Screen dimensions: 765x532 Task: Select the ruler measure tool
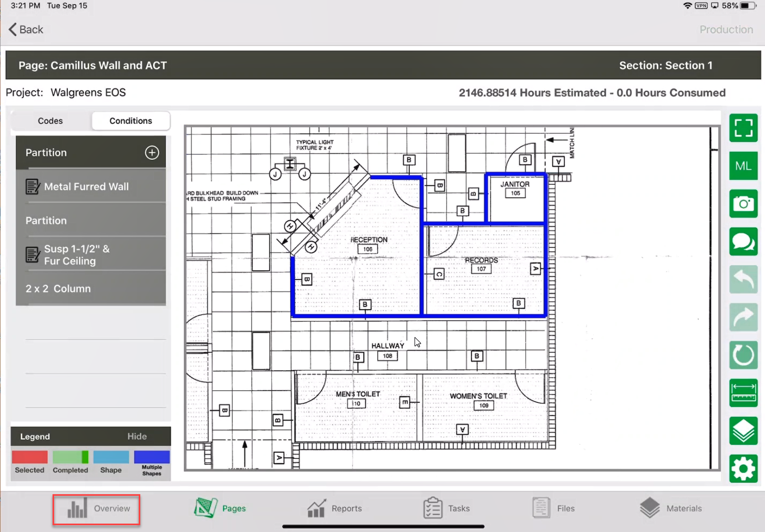click(x=743, y=393)
